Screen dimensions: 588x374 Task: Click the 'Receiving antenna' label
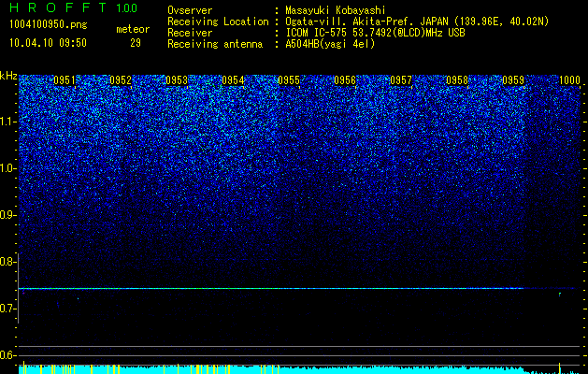215,44
